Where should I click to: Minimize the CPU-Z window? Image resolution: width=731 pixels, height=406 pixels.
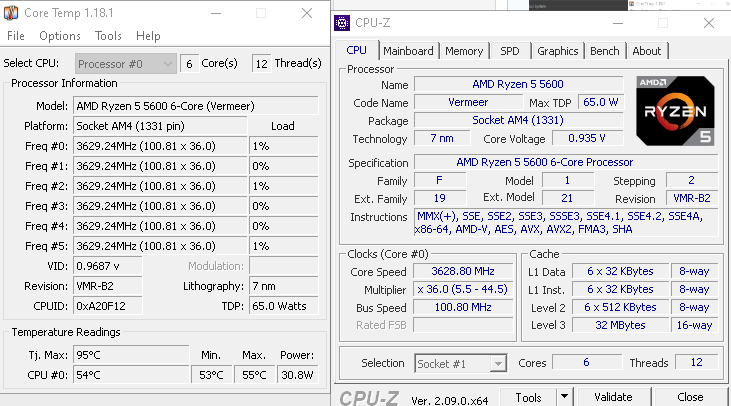point(618,23)
